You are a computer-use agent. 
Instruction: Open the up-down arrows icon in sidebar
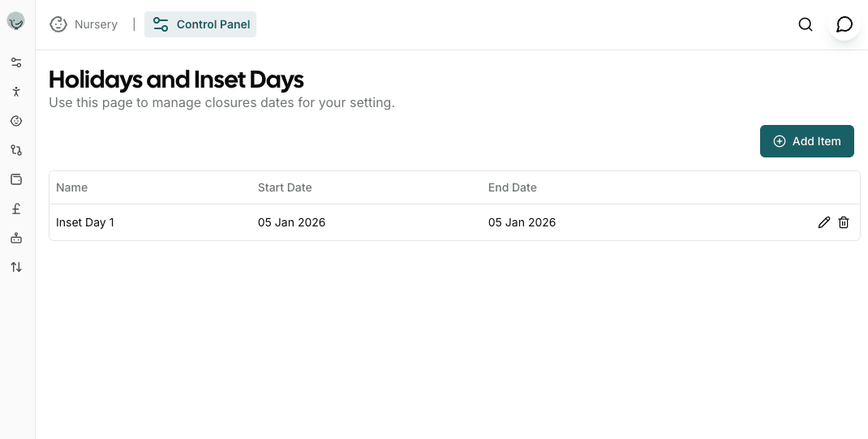click(16, 267)
